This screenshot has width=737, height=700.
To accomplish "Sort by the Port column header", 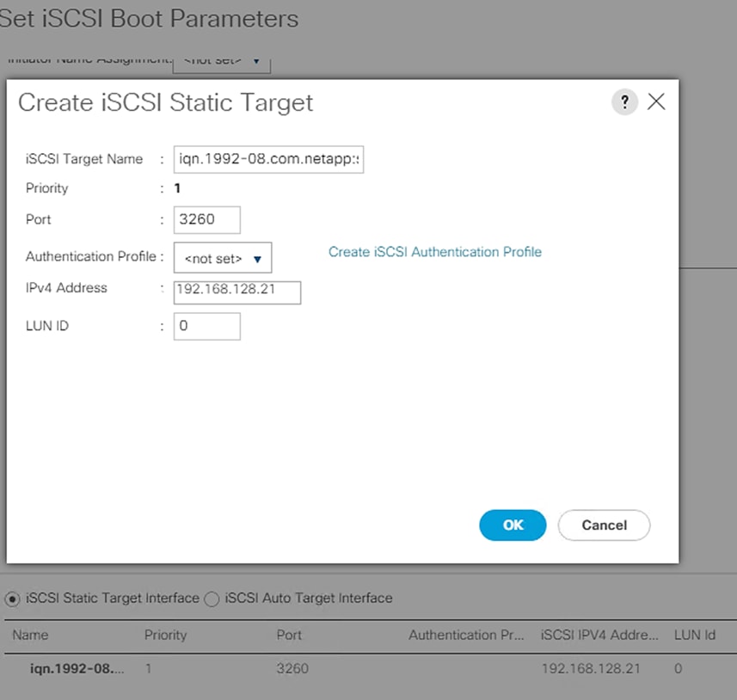I will (x=289, y=636).
